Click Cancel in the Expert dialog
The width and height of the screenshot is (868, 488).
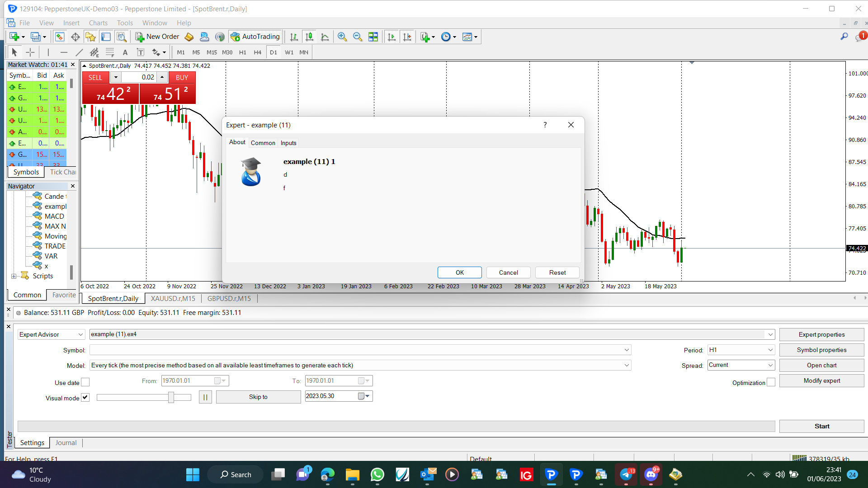(x=508, y=272)
